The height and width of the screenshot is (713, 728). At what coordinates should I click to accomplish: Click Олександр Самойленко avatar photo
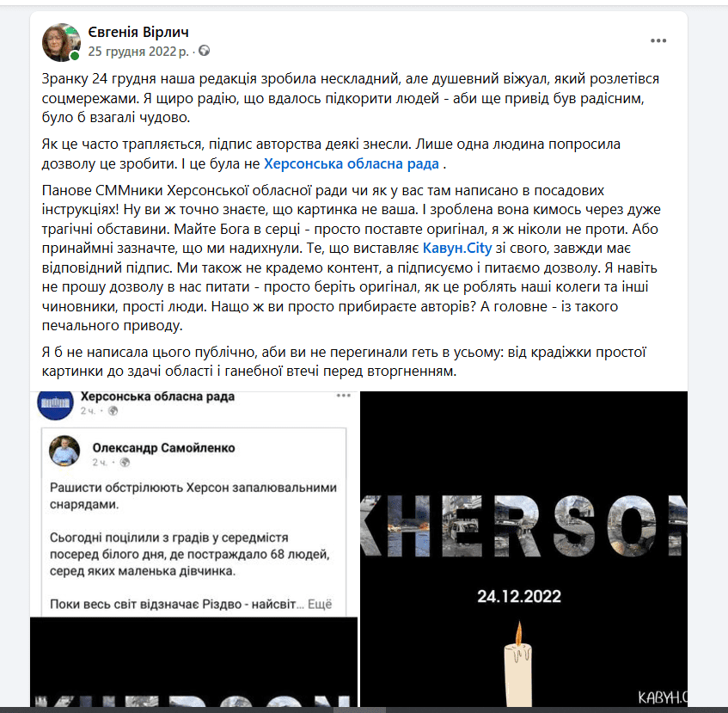(x=64, y=451)
